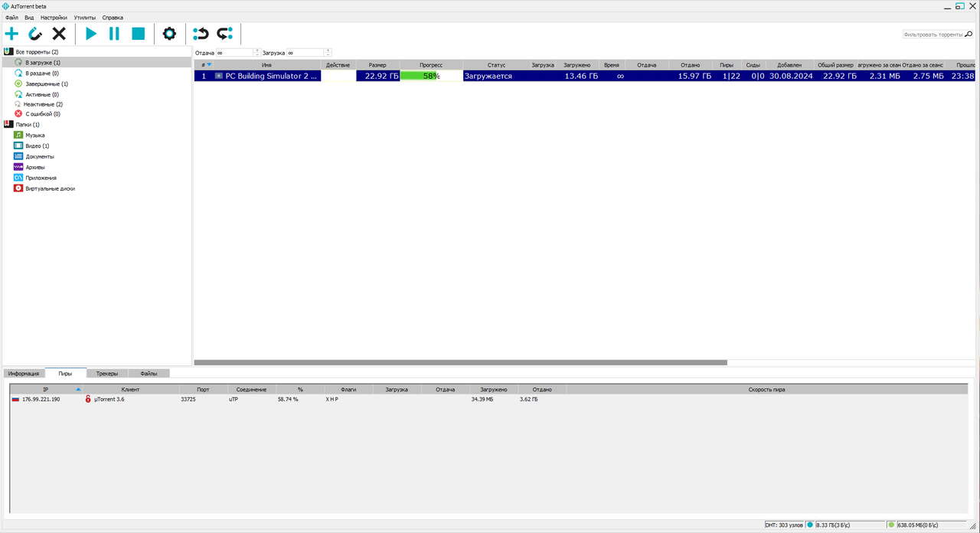Open the Файл menu

click(11, 17)
